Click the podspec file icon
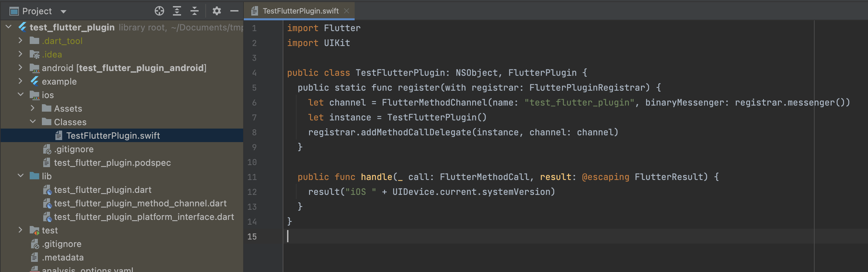Screen dimensions: 868x272 47,162
